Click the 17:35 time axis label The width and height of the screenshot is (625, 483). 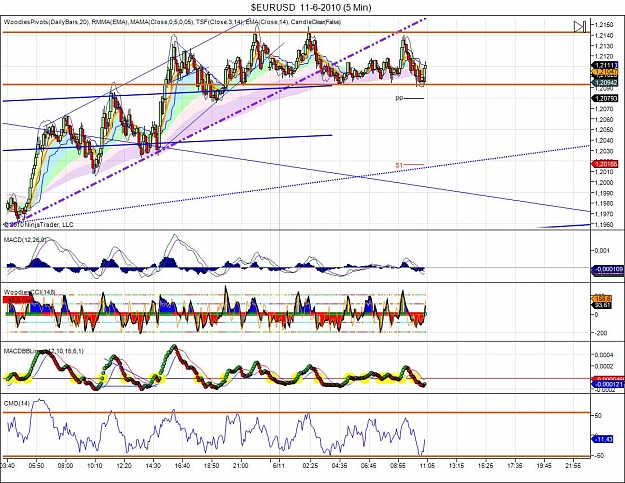coord(515,465)
